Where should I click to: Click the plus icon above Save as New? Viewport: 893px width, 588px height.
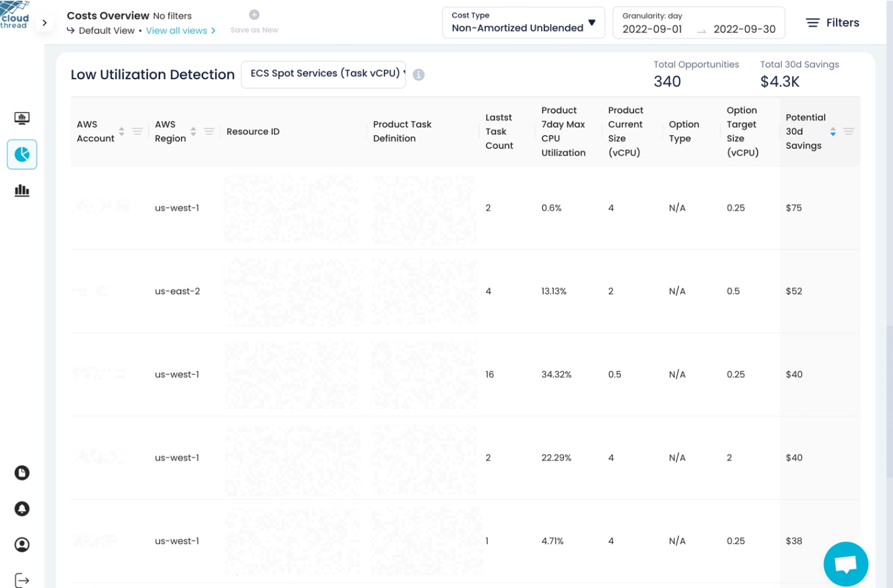[x=254, y=15]
